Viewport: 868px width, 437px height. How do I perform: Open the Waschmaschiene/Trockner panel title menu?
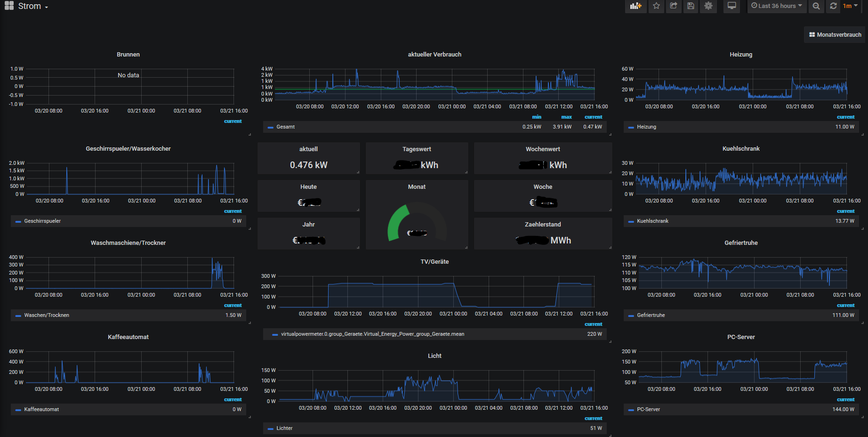(128, 243)
